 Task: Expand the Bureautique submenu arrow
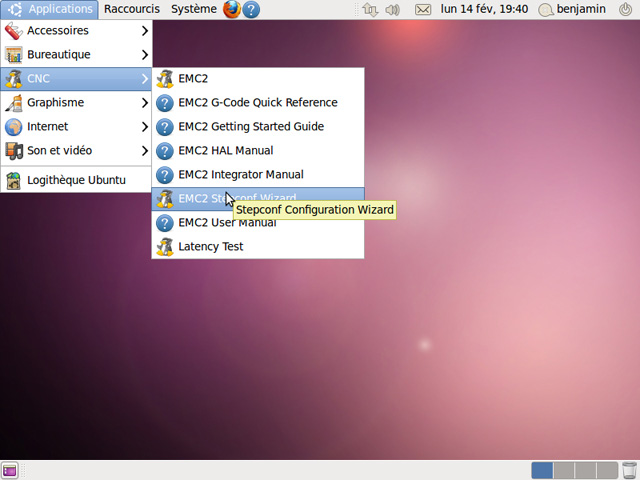[144, 55]
